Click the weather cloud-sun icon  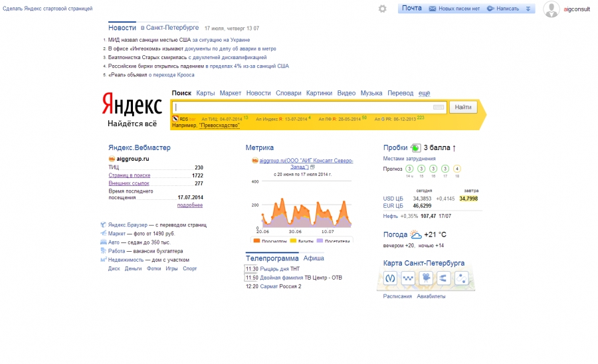(415, 234)
